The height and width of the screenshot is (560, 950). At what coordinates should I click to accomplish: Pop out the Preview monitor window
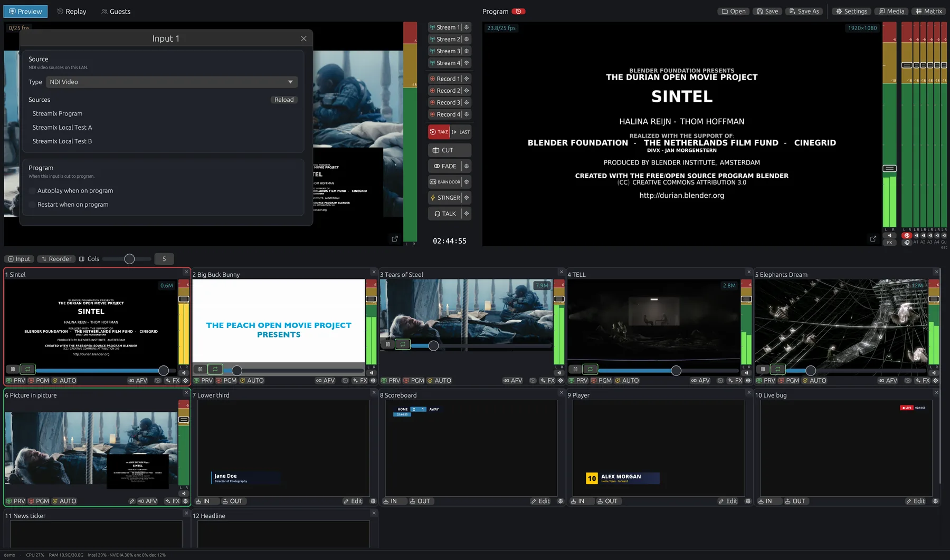click(x=394, y=239)
